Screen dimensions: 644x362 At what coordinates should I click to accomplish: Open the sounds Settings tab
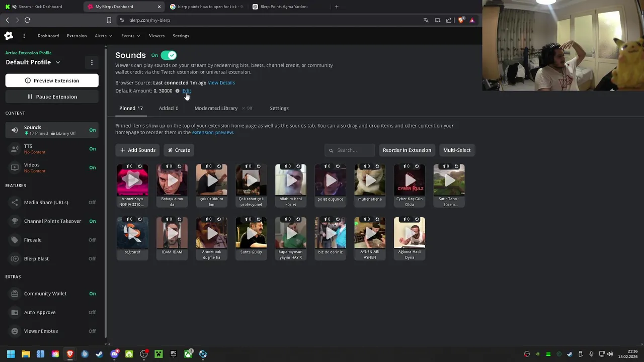click(279, 108)
